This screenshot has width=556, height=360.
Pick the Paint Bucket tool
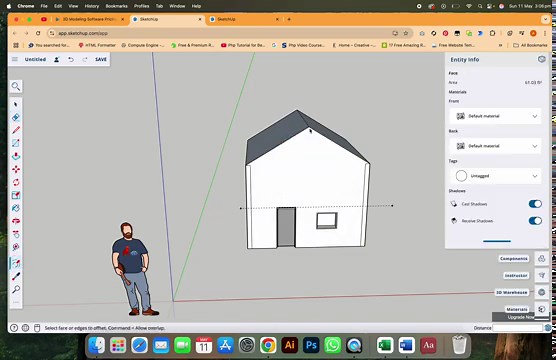pos(16,208)
